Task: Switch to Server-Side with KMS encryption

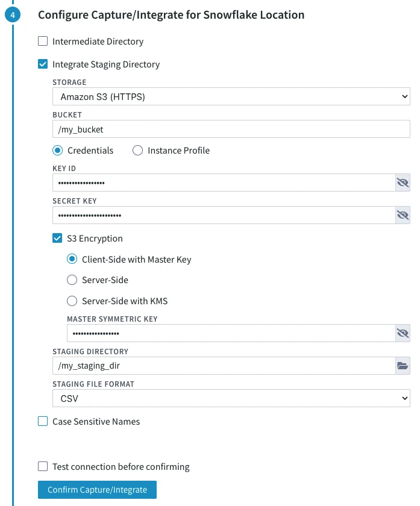Action: click(72, 301)
